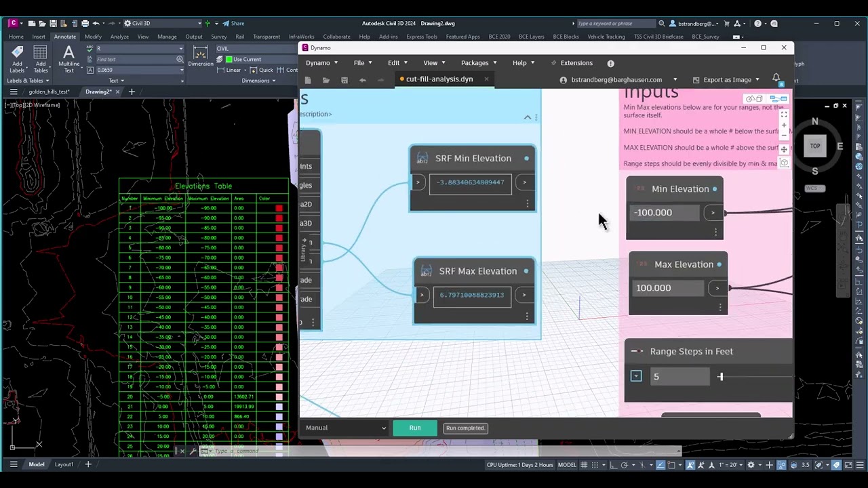Click the Range Steps slider handle
The height and width of the screenshot is (488, 868).
720,377
